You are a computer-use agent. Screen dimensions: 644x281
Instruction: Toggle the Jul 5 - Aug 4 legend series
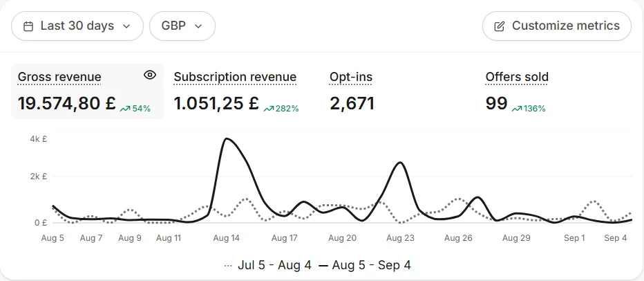268,265
